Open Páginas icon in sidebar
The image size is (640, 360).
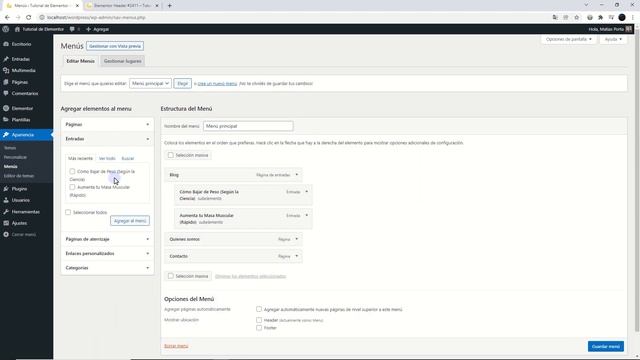[6, 82]
